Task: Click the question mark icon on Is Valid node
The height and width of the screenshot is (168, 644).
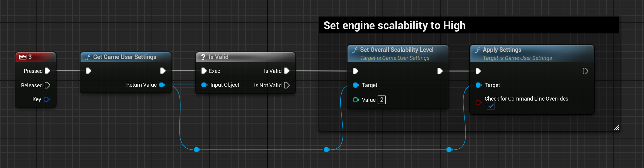Action: pyautogui.click(x=203, y=57)
